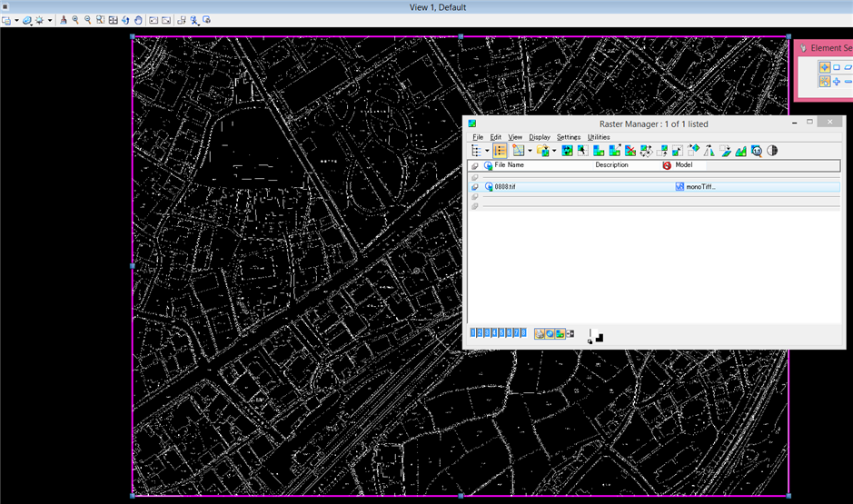Click the red X raster icon
The image size is (853, 504).
pyautogui.click(x=631, y=151)
